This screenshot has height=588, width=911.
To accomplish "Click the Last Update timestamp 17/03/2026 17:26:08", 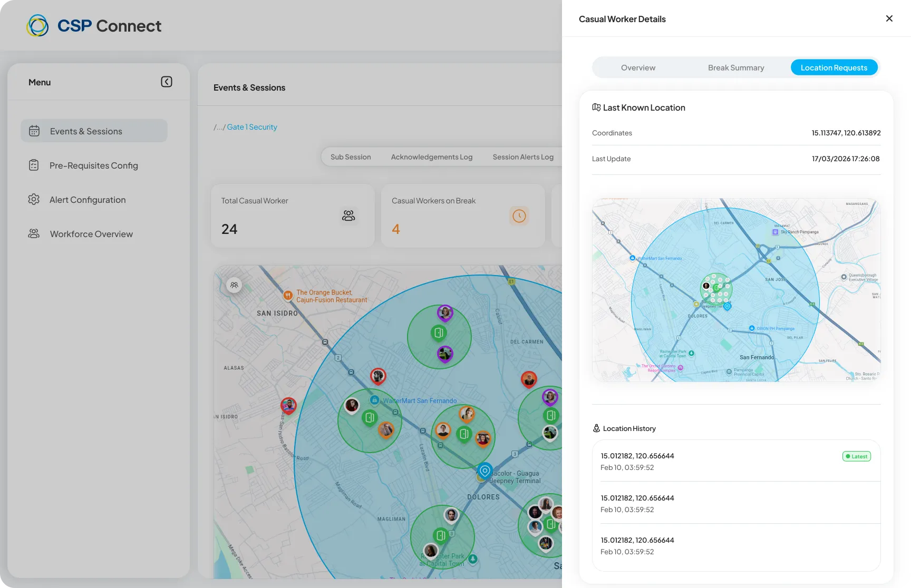I will (846, 159).
